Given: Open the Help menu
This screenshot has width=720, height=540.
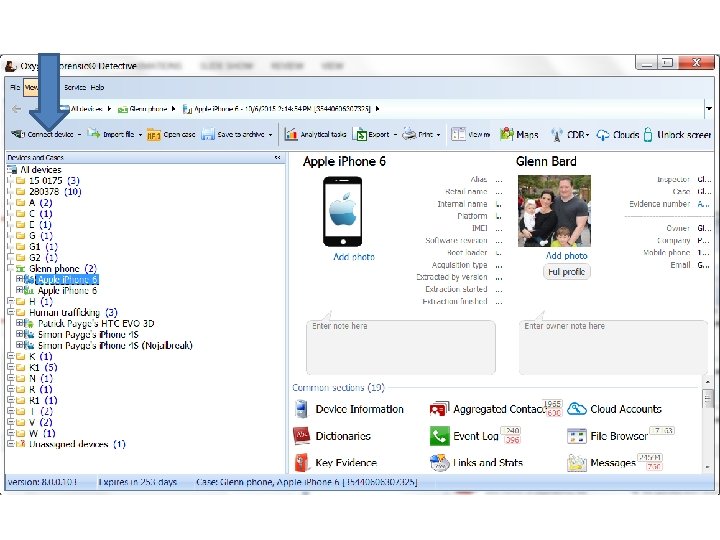Looking at the screenshot, I should [x=97, y=87].
